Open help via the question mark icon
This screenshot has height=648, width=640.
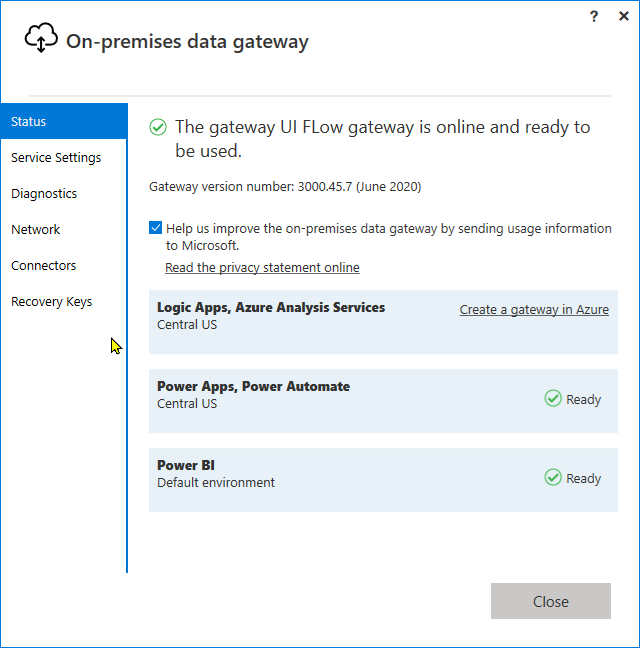point(594,17)
